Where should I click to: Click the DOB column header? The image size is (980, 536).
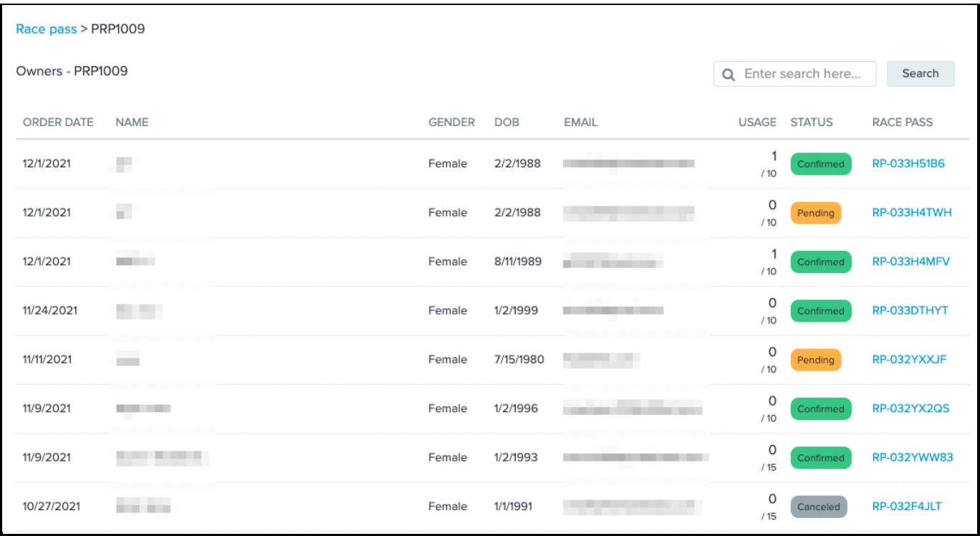[x=506, y=122]
